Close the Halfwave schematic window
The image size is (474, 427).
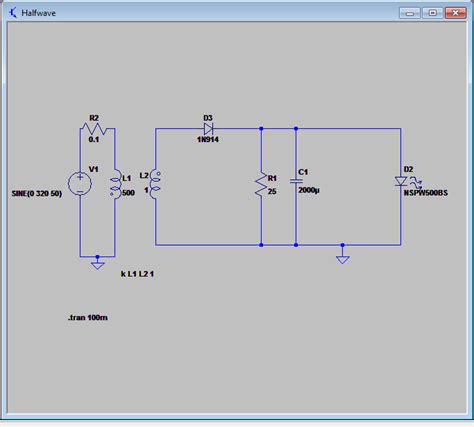pyautogui.click(x=456, y=13)
